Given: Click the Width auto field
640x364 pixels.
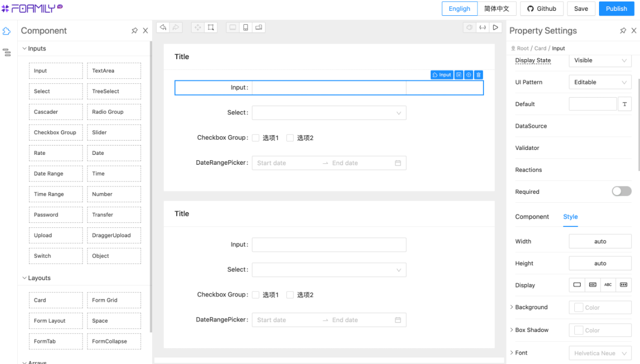Looking at the screenshot, I should pyautogui.click(x=600, y=242).
